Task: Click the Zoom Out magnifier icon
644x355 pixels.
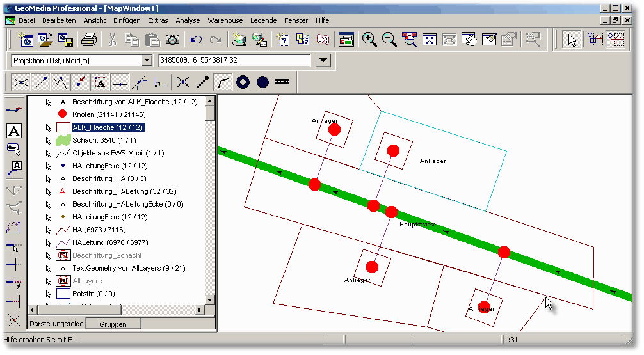Action: (389, 40)
